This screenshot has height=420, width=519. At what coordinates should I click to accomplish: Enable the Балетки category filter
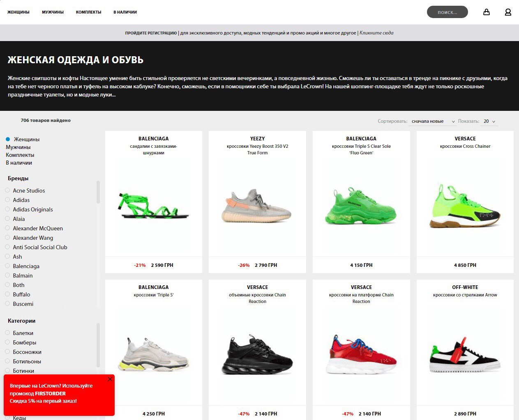tap(7, 333)
